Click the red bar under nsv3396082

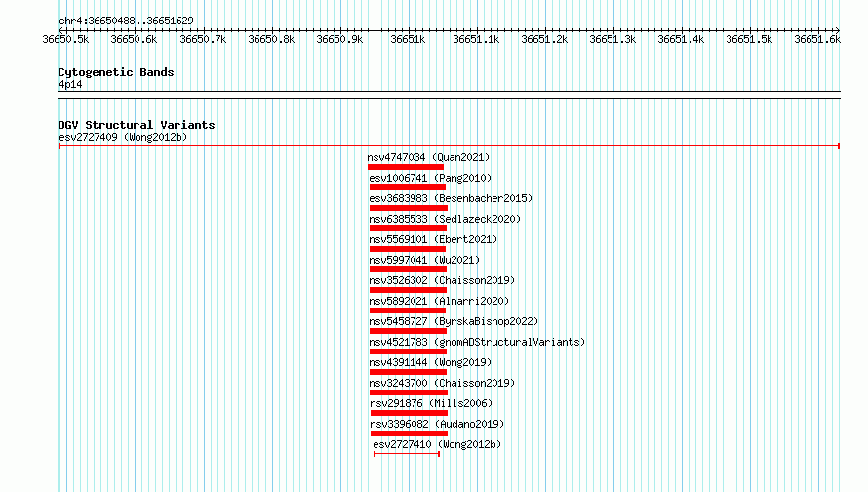click(x=409, y=433)
